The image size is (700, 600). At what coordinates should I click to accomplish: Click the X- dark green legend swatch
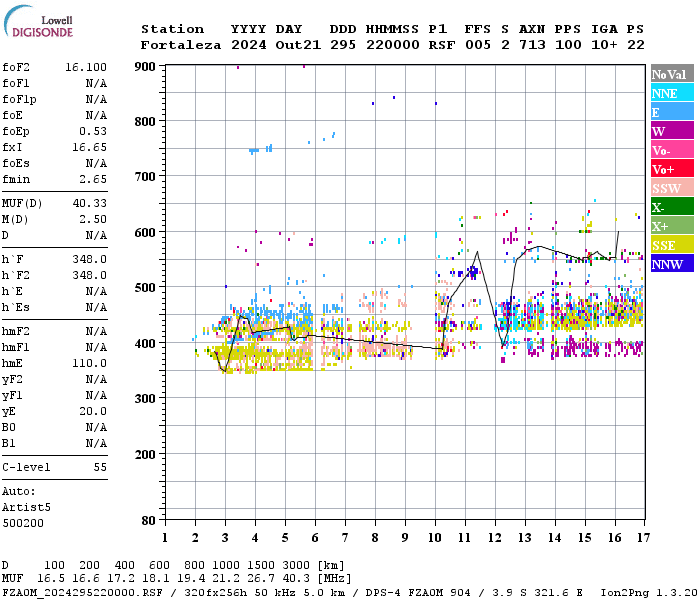672,207
